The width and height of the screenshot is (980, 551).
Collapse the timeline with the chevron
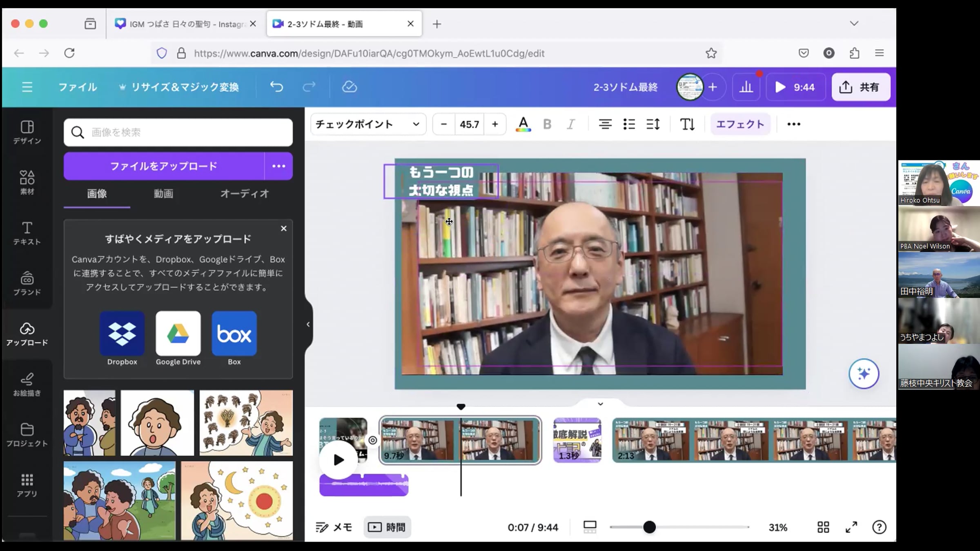click(600, 404)
